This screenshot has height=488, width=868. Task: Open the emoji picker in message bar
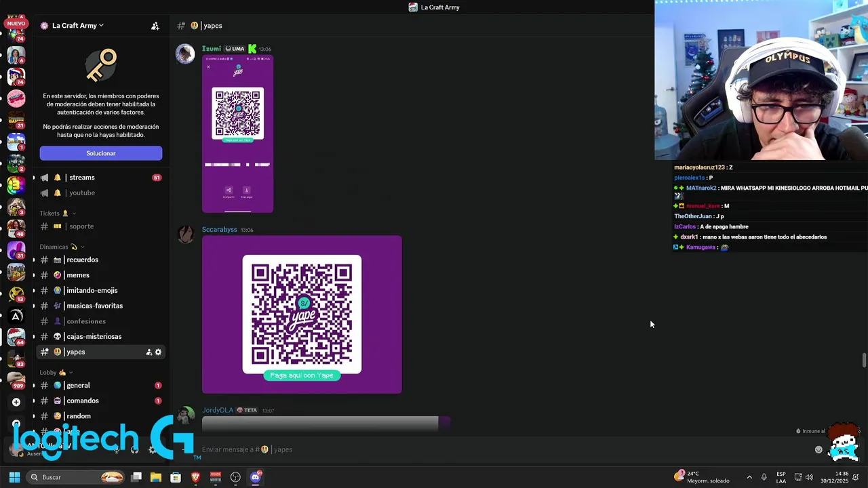point(818,449)
